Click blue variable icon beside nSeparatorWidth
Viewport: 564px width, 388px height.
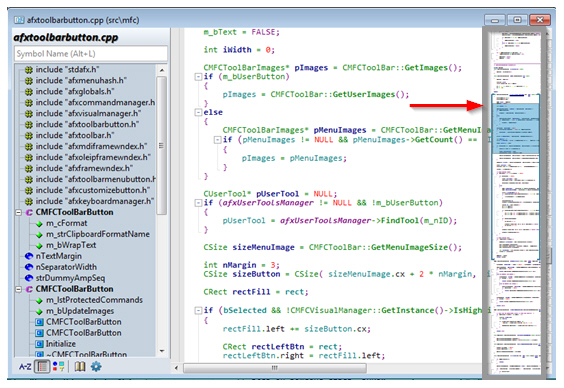pos(29,267)
